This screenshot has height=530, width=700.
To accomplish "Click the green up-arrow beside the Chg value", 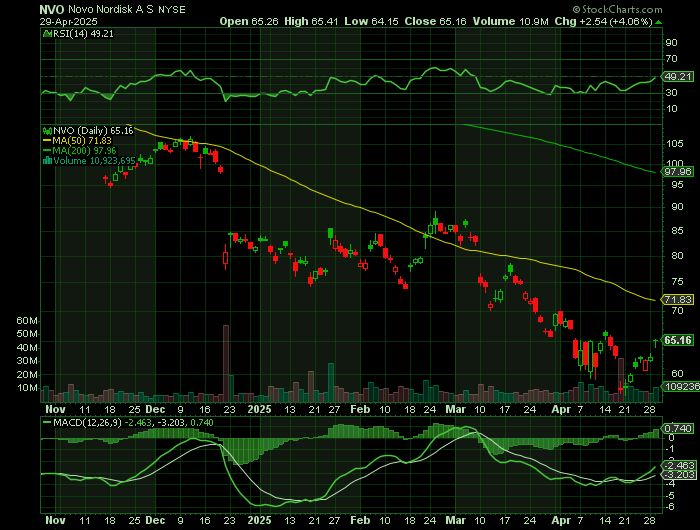I will tap(659, 22).
